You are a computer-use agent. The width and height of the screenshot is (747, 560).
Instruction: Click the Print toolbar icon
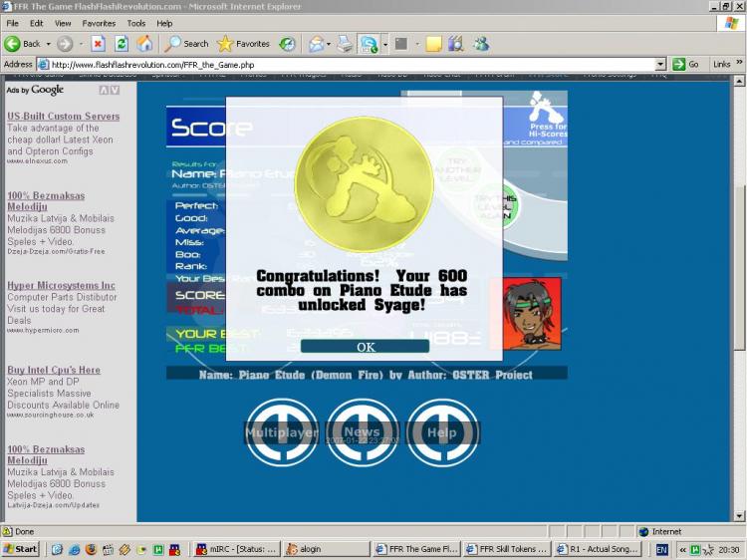[345, 44]
